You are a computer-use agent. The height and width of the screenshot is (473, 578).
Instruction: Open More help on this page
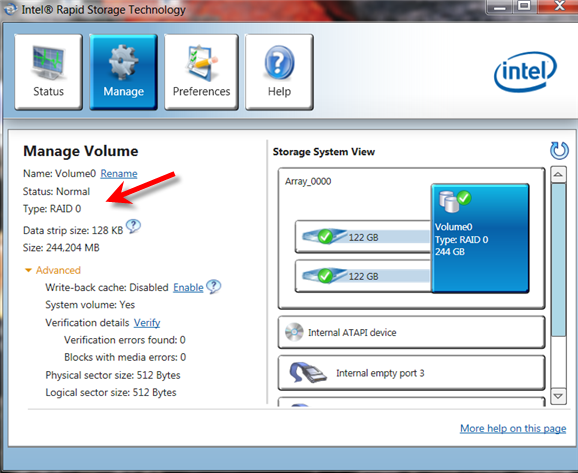pos(513,428)
